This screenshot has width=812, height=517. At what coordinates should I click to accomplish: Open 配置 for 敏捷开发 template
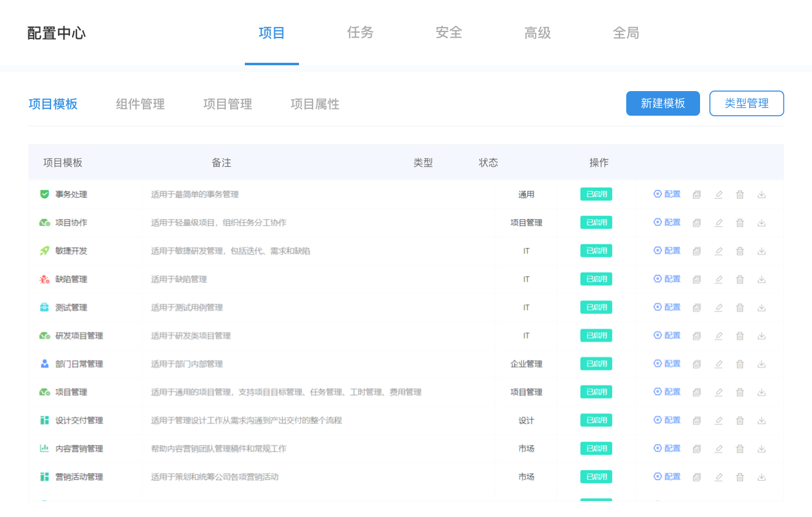point(667,251)
